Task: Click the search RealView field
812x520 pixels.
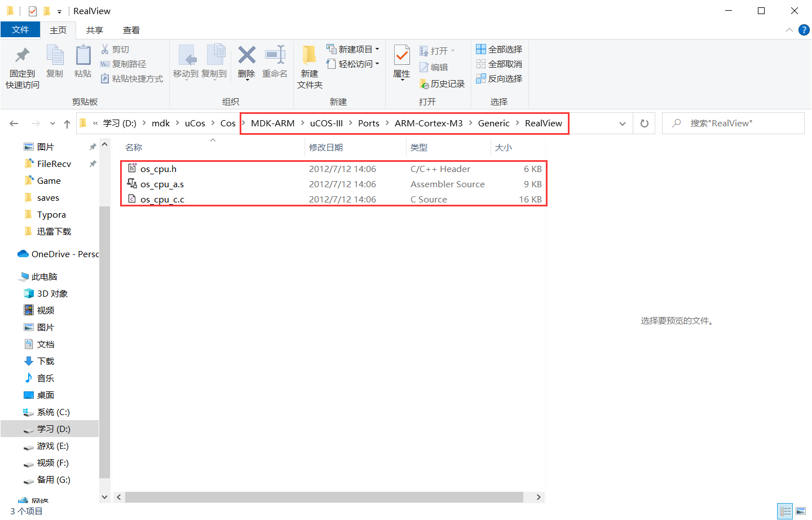Action: click(x=733, y=123)
